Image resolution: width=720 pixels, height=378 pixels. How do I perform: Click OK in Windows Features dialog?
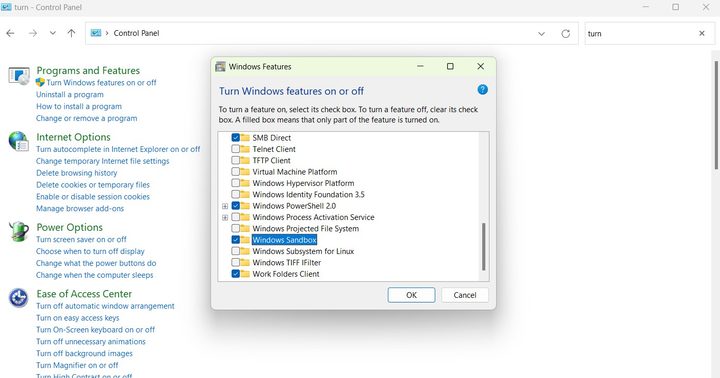pyautogui.click(x=411, y=295)
